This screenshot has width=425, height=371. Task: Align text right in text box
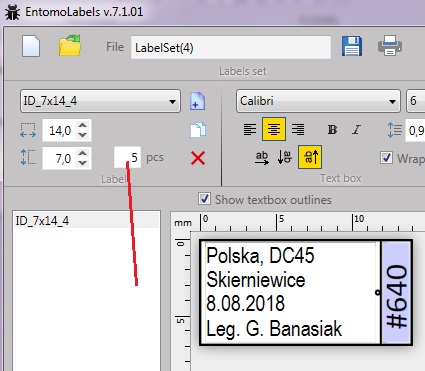point(298,129)
